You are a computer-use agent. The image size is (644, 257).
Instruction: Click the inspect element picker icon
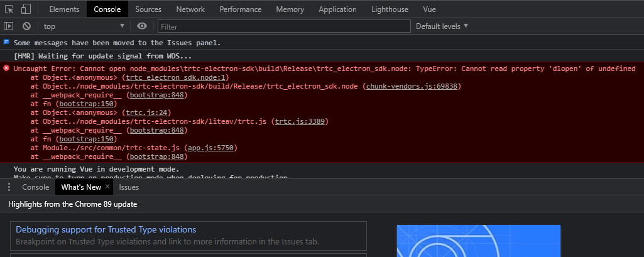click(x=9, y=9)
